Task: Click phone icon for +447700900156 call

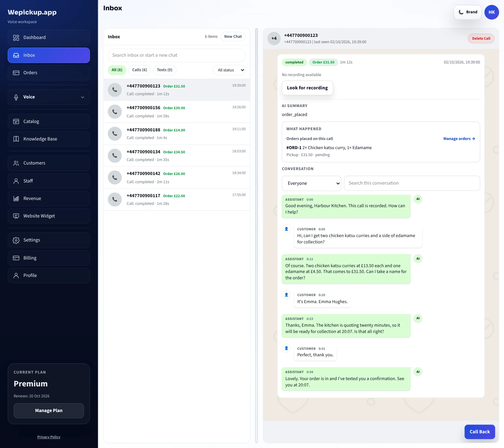Action: tap(115, 112)
